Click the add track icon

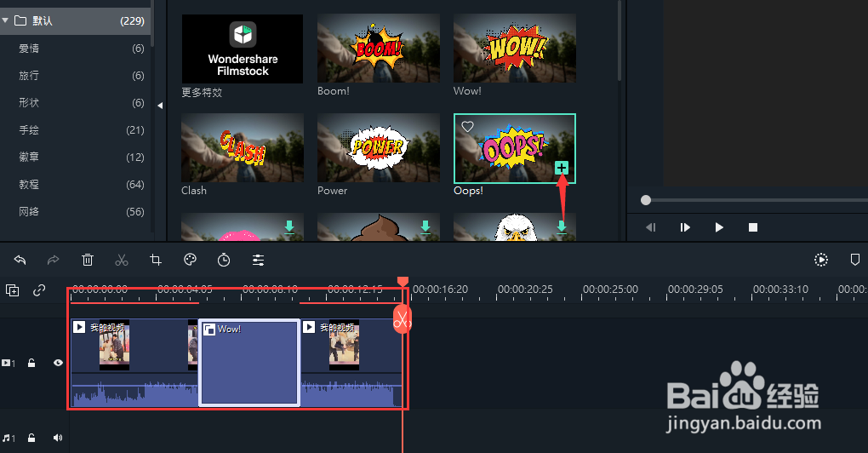pyautogui.click(x=12, y=290)
